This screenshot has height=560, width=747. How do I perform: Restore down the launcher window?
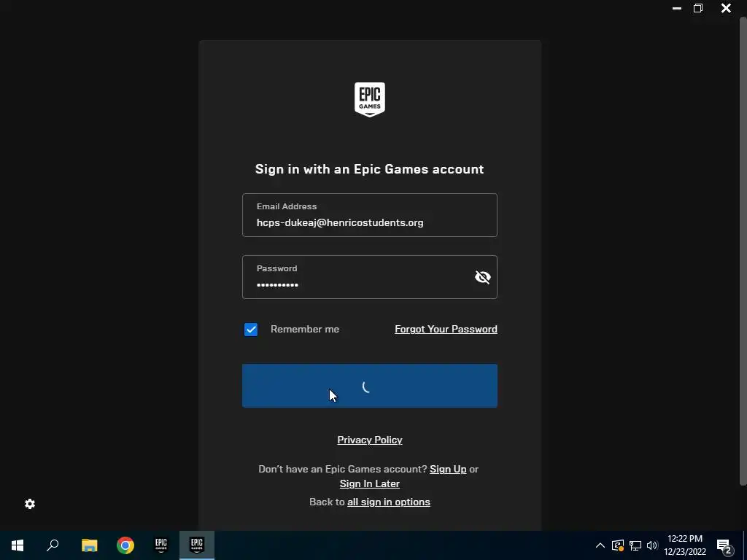(x=698, y=8)
